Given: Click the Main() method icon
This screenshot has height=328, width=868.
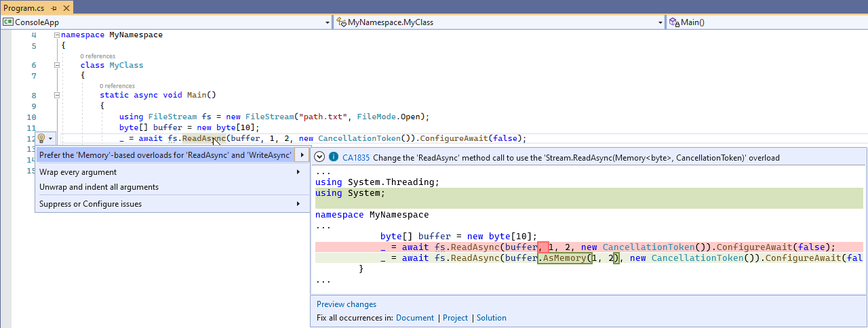Looking at the screenshot, I should [674, 22].
